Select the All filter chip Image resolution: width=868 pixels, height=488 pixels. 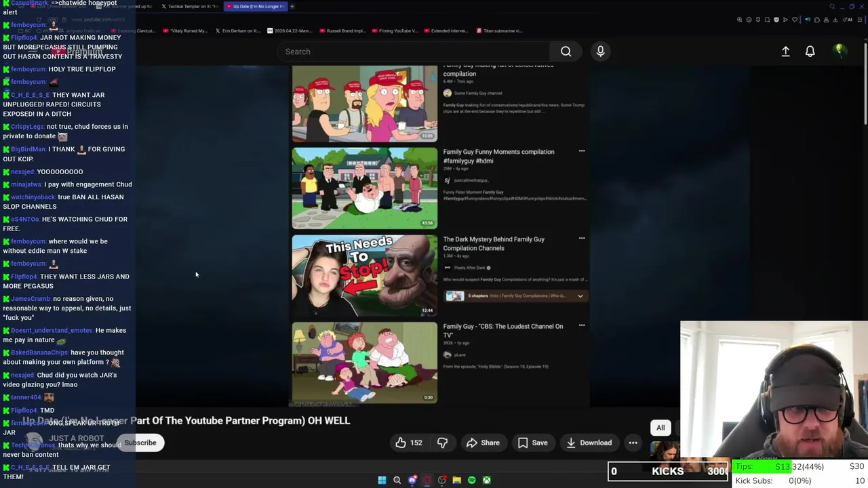coord(660,428)
